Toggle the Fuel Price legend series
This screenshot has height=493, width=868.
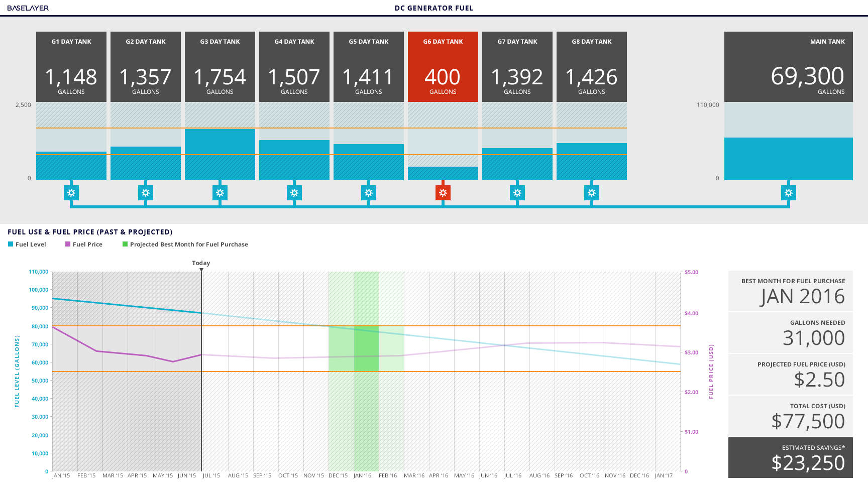(84, 244)
